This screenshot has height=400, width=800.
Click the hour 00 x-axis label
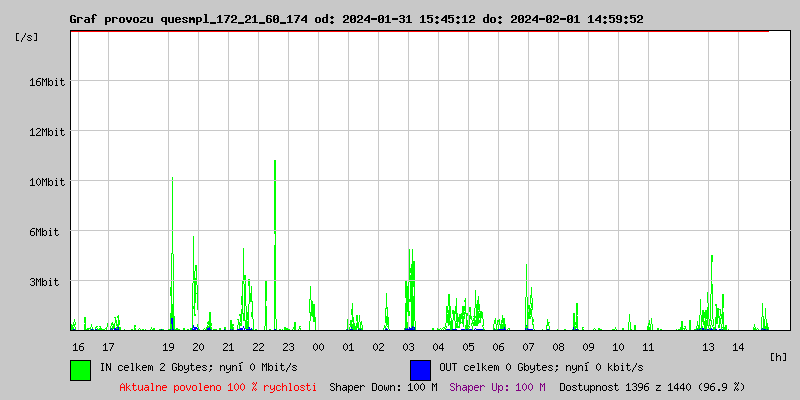coord(318,347)
